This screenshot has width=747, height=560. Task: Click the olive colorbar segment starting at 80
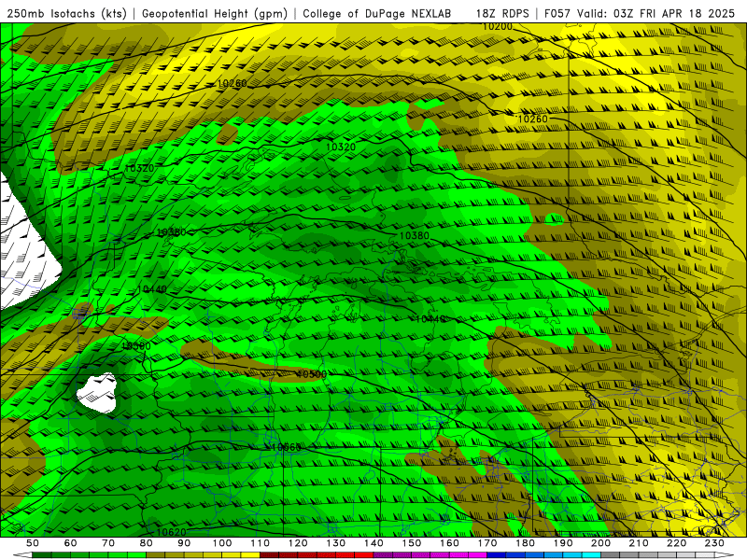(x=156, y=555)
